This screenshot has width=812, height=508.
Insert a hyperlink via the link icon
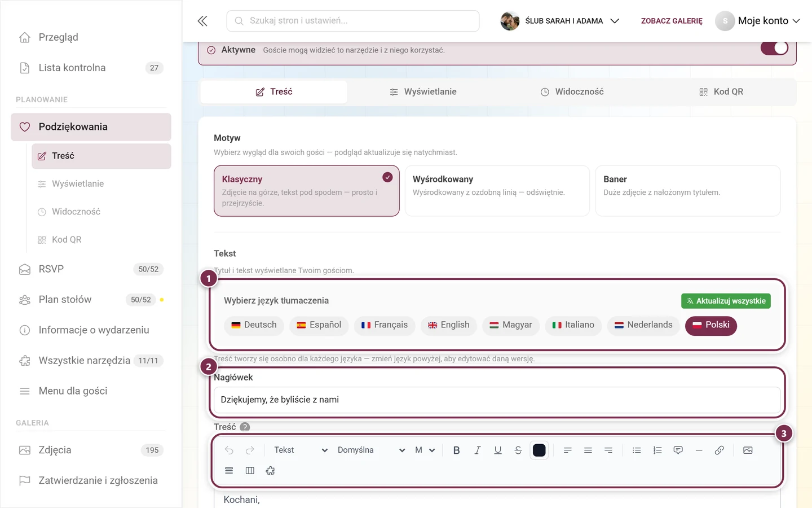[x=720, y=450]
